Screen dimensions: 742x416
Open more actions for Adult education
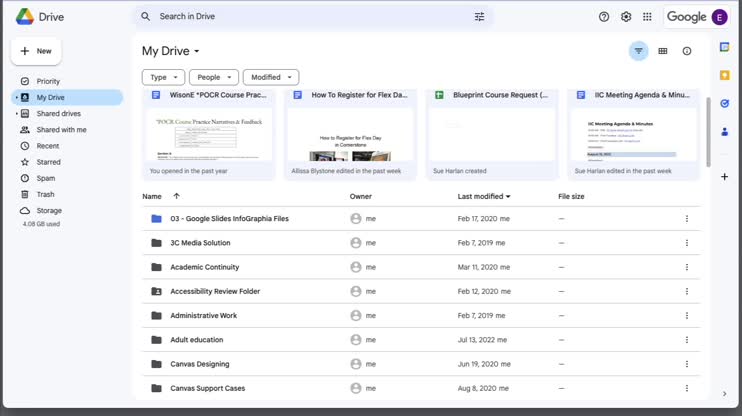(687, 340)
